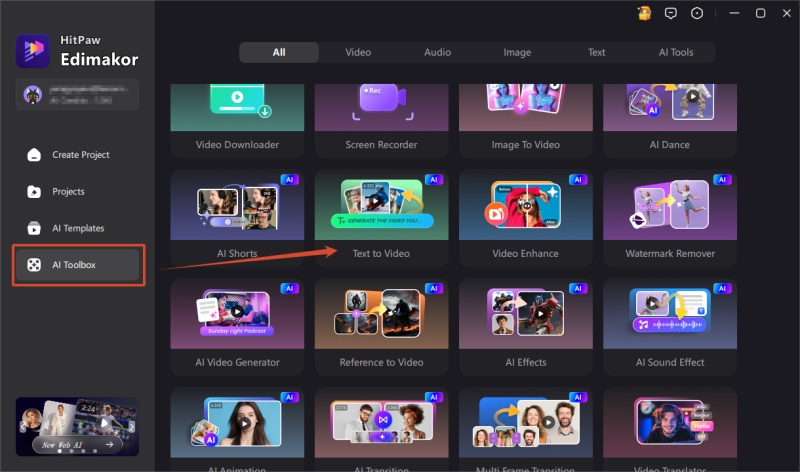Maximize the Edimakor window

coord(760,13)
